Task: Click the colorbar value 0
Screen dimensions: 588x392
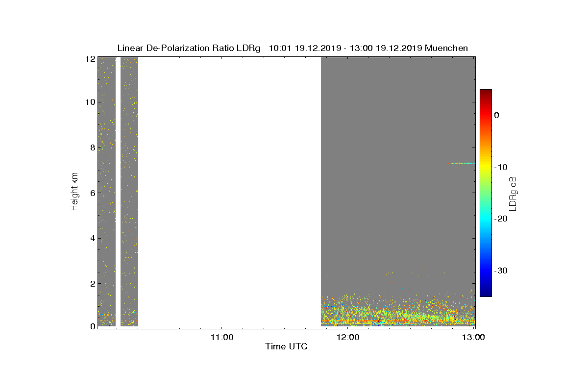Action: point(497,115)
